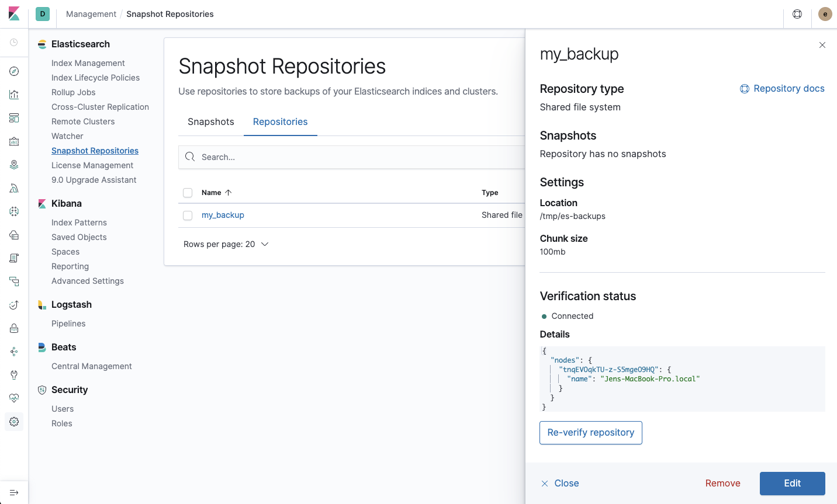The width and height of the screenshot is (837, 504).
Task: Collapse the navigation sidebar with bottom toggle
Action: click(x=14, y=492)
